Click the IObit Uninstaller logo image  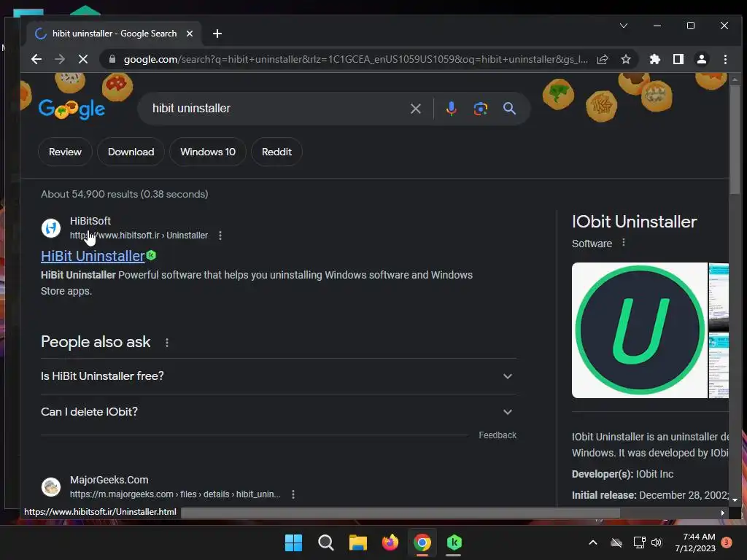point(640,330)
